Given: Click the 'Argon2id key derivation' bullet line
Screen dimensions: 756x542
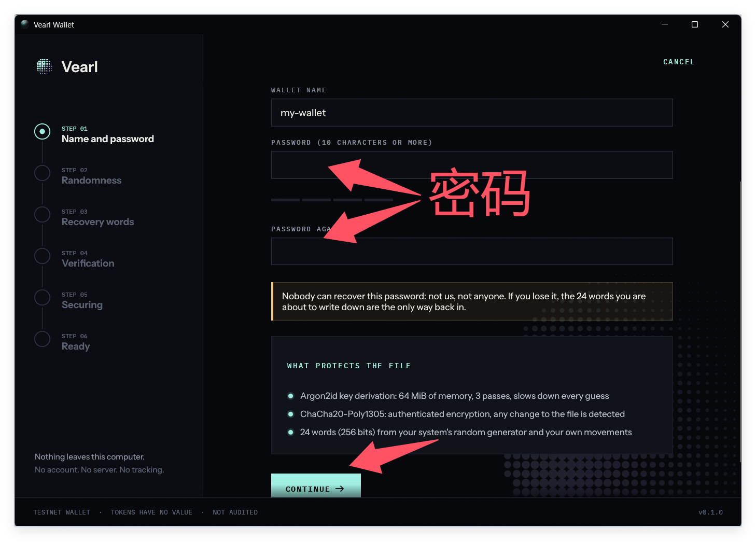Looking at the screenshot, I should click(x=455, y=396).
